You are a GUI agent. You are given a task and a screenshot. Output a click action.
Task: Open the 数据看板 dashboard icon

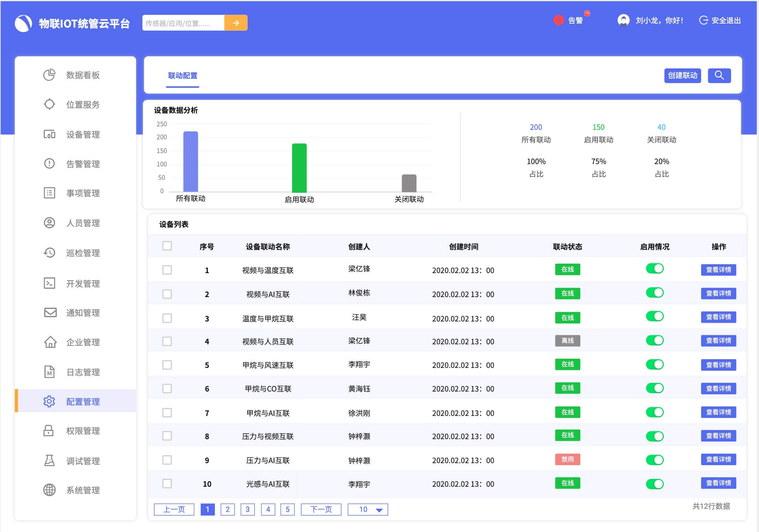[49, 75]
